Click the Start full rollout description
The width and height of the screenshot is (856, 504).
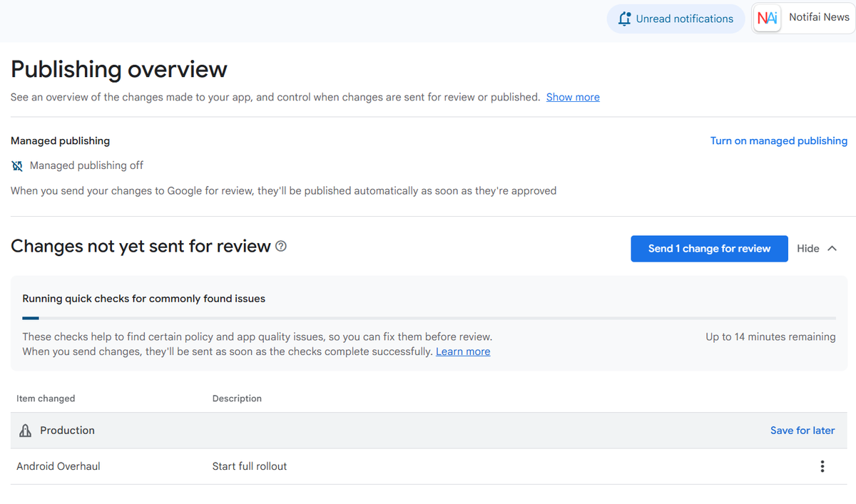tap(250, 466)
